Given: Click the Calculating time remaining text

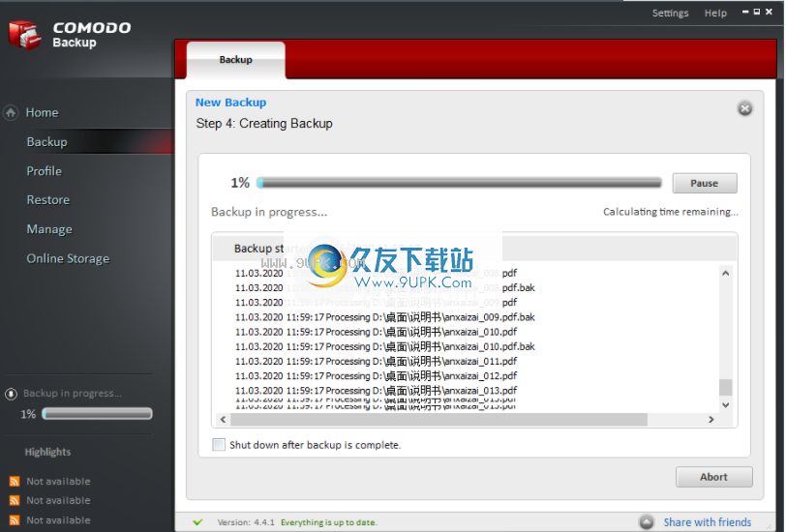Looking at the screenshot, I should click(x=670, y=212).
